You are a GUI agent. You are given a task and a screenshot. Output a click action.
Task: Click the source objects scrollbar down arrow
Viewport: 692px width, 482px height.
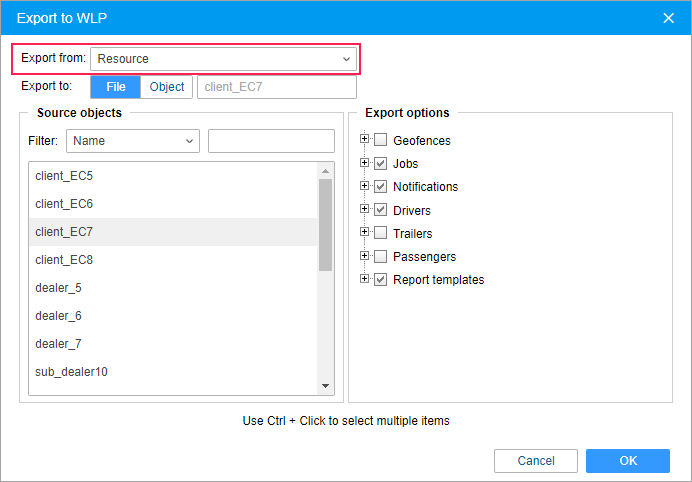(326, 386)
